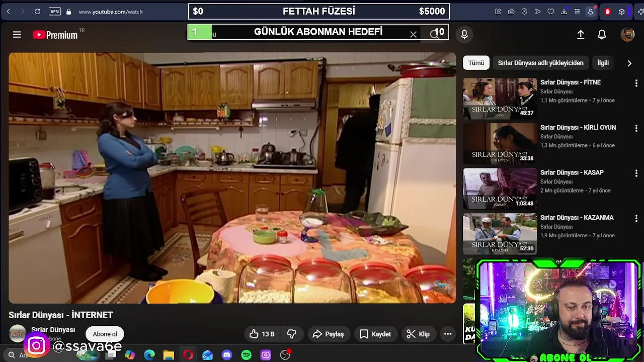Open easy setup sliders icon

pos(577,12)
